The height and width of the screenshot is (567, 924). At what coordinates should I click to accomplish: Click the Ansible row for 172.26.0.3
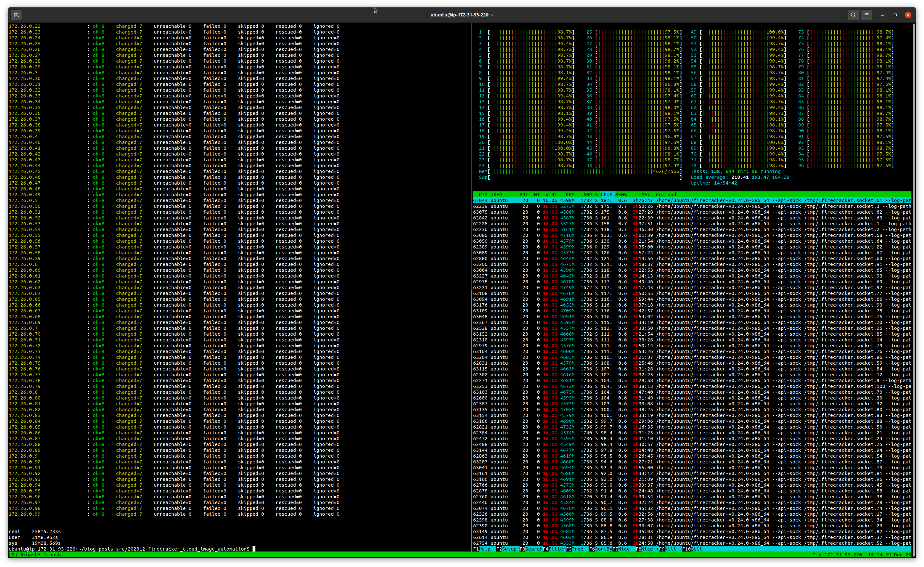pos(174,73)
